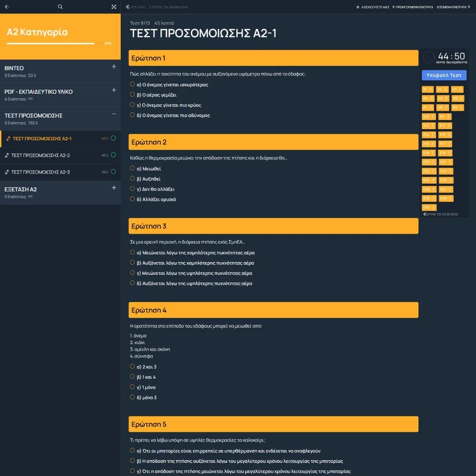The height and width of the screenshot is (476, 476).
Task: Select α) Μειώνεται λόγω της χαμηλότερης πυκνότητας αέρα
Action: (x=132, y=252)
